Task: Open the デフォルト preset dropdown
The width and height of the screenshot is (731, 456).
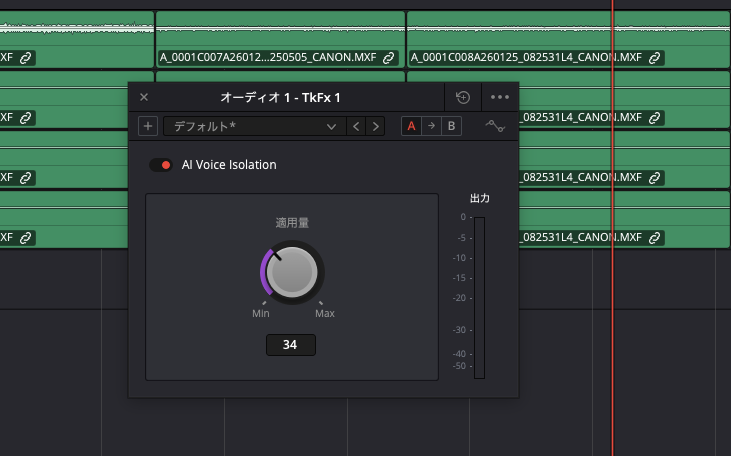Action: (x=253, y=126)
